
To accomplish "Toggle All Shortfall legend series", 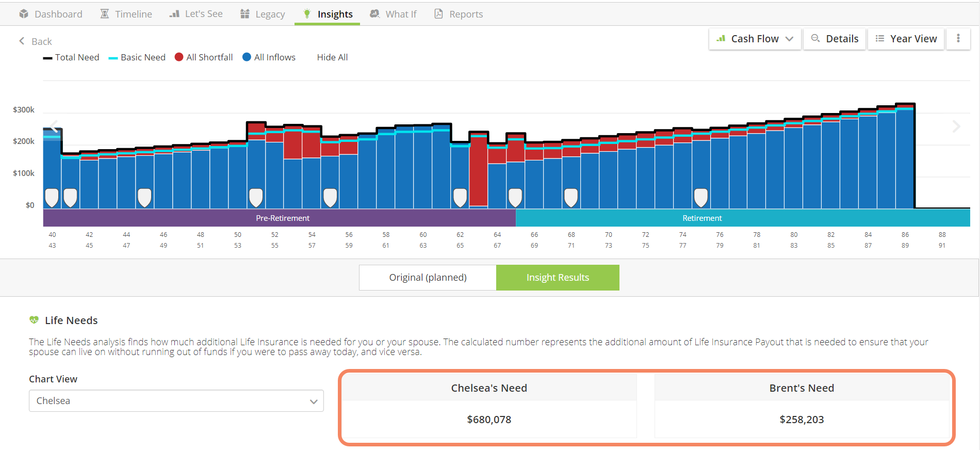I will pyautogui.click(x=204, y=57).
